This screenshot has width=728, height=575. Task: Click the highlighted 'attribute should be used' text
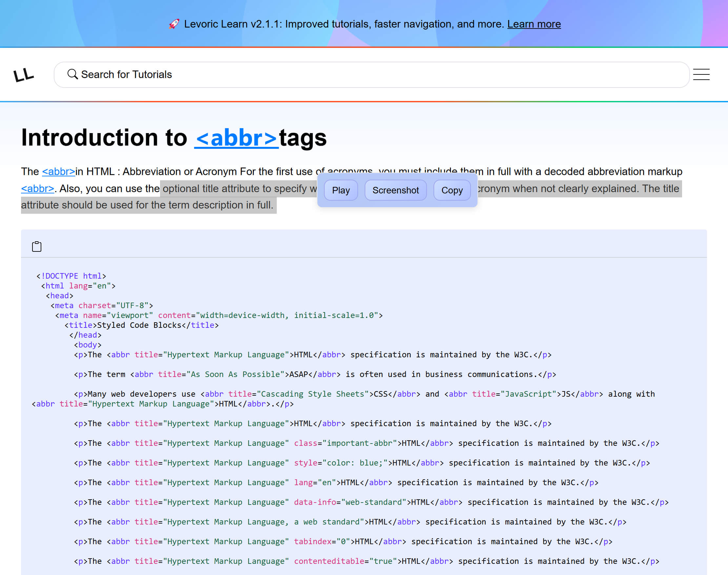149,205
